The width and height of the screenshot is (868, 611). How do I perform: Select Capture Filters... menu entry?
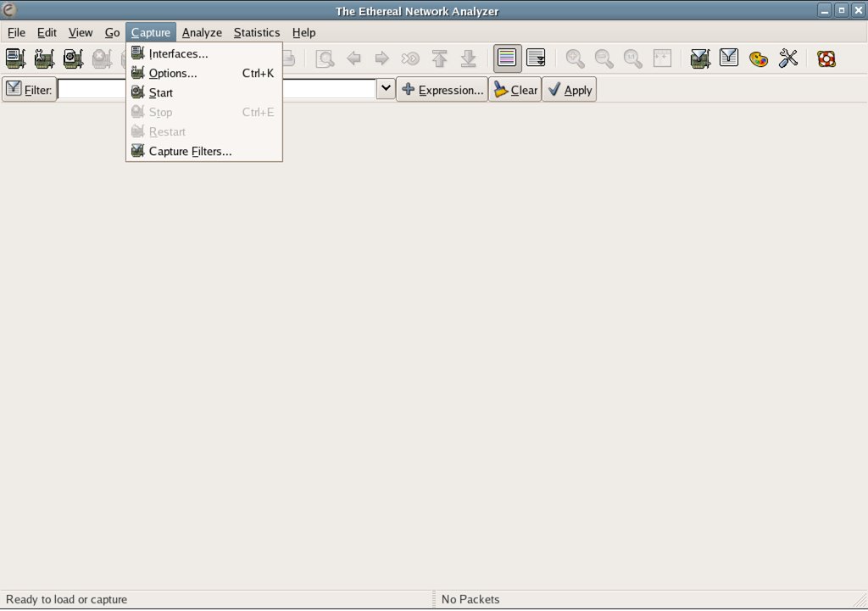click(x=190, y=151)
